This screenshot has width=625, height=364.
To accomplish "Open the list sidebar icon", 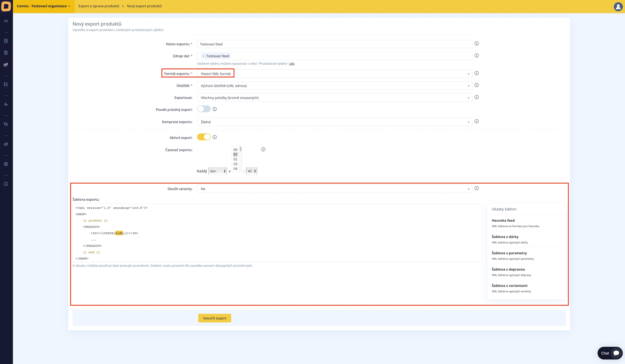I will [6, 85].
